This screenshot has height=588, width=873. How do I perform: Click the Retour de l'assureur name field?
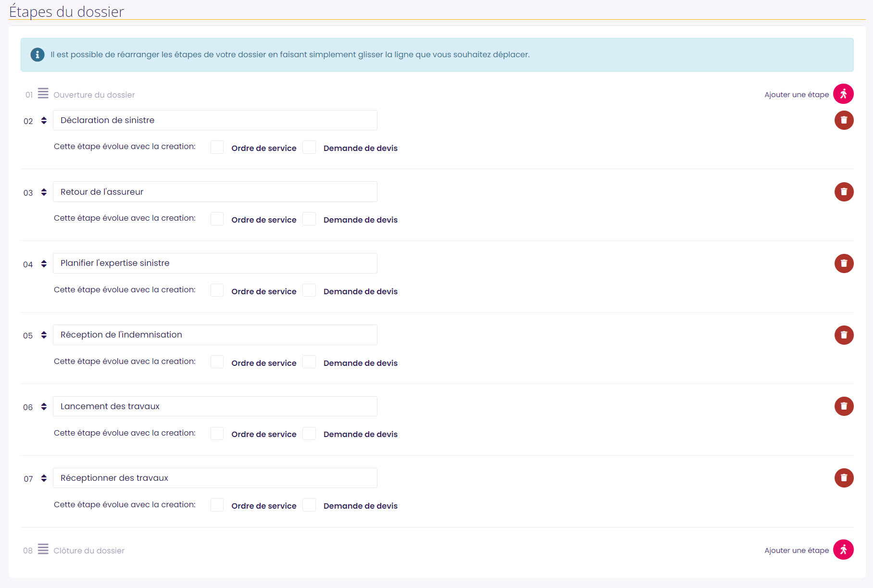[x=215, y=192]
